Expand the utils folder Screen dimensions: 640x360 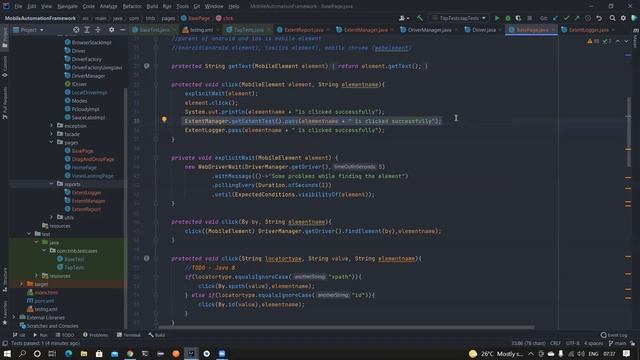[x=51, y=217]
